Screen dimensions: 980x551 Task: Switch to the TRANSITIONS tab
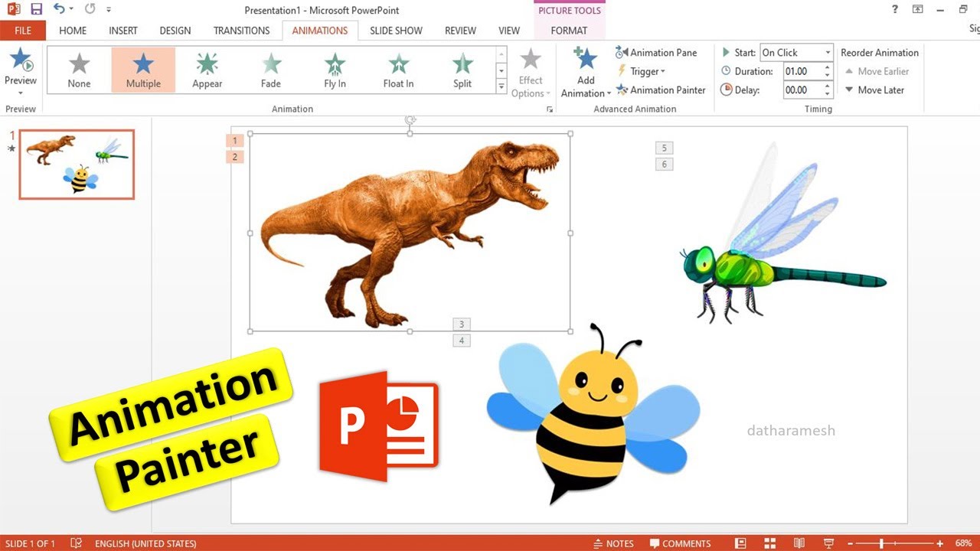[242, 31]
